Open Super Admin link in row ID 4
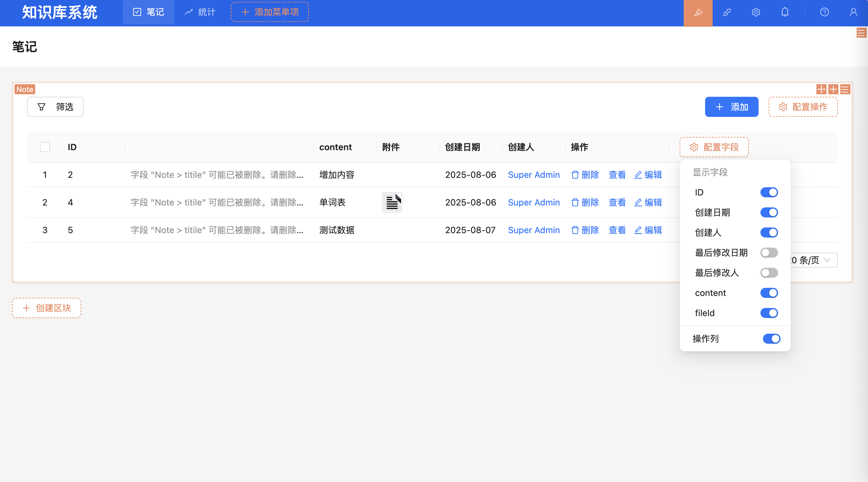The height and width of the screenshot is (482, 868). point(534,202)
